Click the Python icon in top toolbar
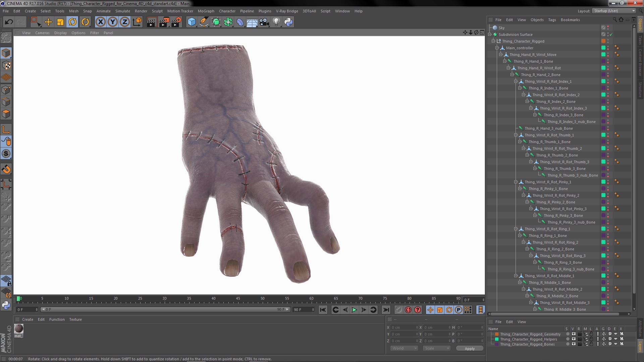The image size is (644, 362). 288,22
